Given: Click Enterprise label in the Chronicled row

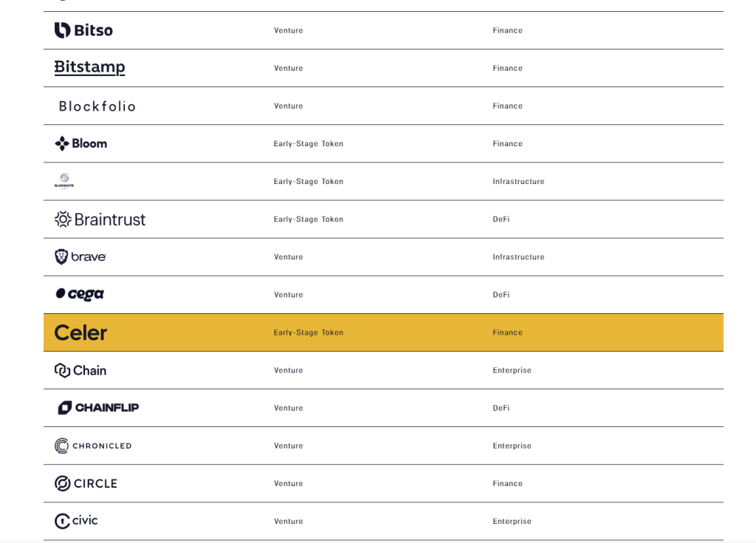Looking at the screenshot, I should [512, 445].
